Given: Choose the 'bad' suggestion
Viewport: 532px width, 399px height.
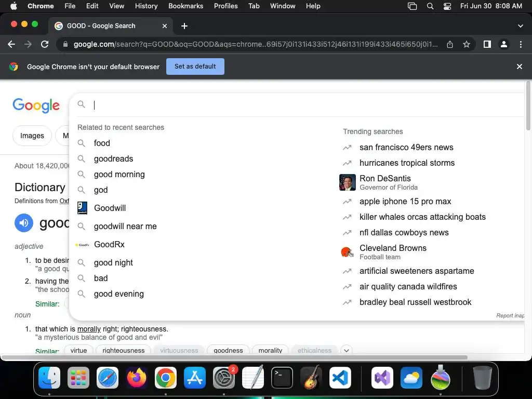Looking at the screenshot, I should coord(101,278).
